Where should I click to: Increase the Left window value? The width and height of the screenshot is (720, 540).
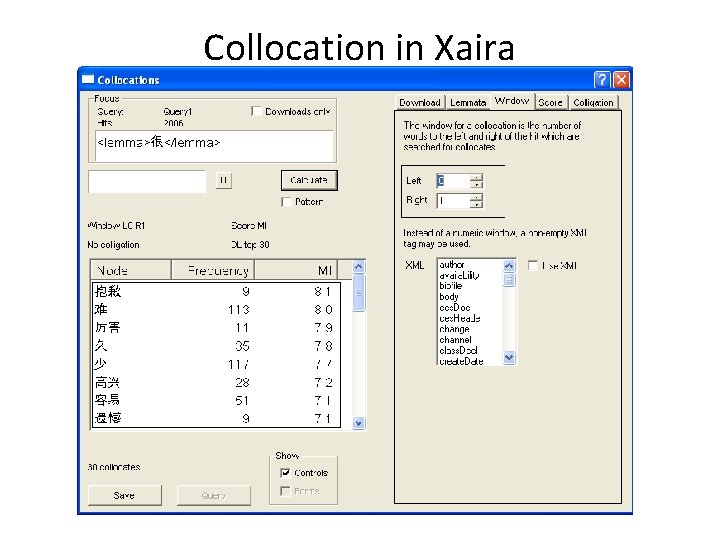pyautogui.click(x=477, y=177)
